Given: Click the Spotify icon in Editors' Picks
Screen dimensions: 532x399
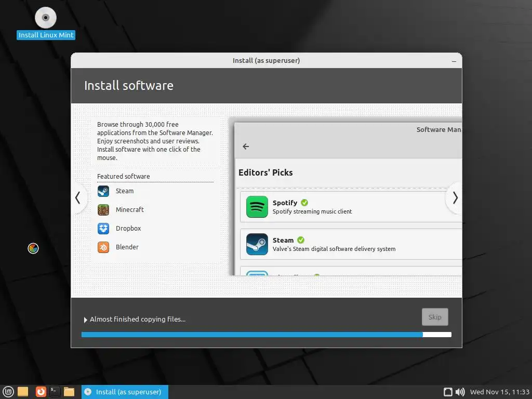Looking at the screenshot, I should (x=257, y=207).
